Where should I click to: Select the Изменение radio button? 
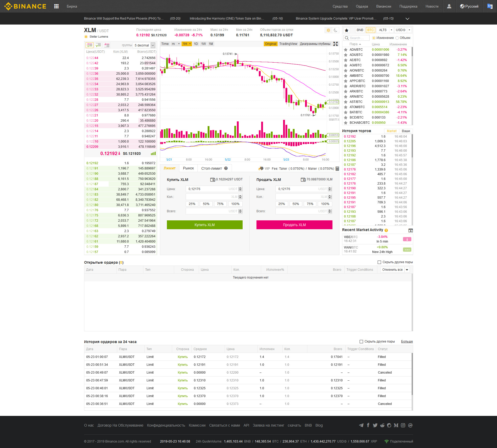coord(374,38)
